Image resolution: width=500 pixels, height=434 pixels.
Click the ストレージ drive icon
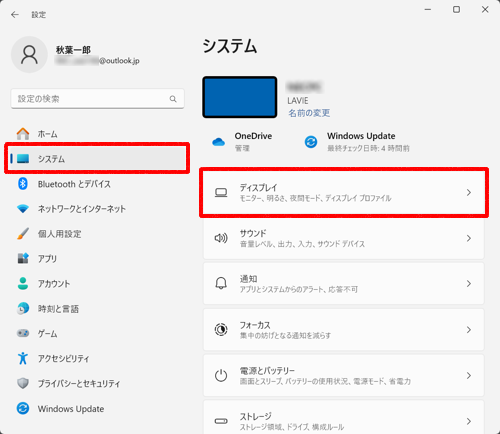(x=221, y=421)
